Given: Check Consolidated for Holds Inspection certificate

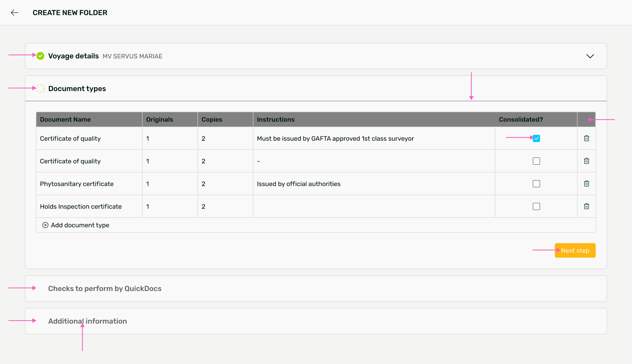Looking at the screenshot, I should [536, 206].
